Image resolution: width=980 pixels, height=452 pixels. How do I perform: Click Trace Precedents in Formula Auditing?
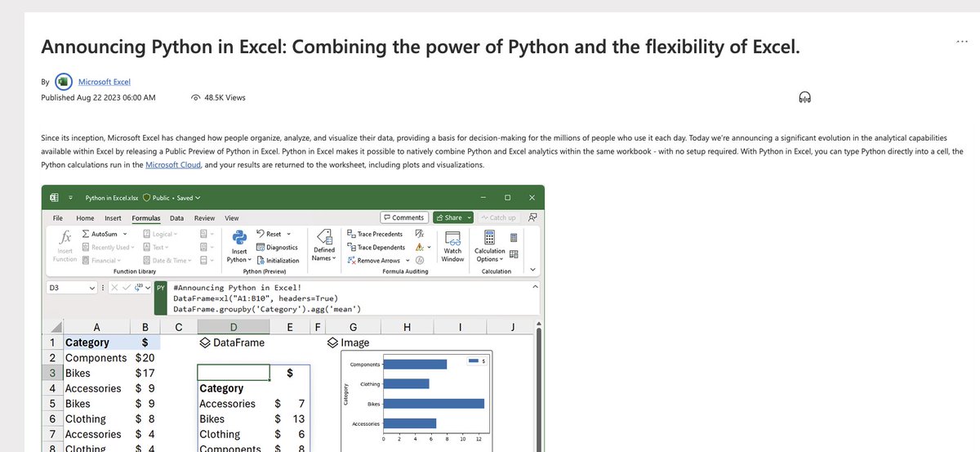[376, 235]
